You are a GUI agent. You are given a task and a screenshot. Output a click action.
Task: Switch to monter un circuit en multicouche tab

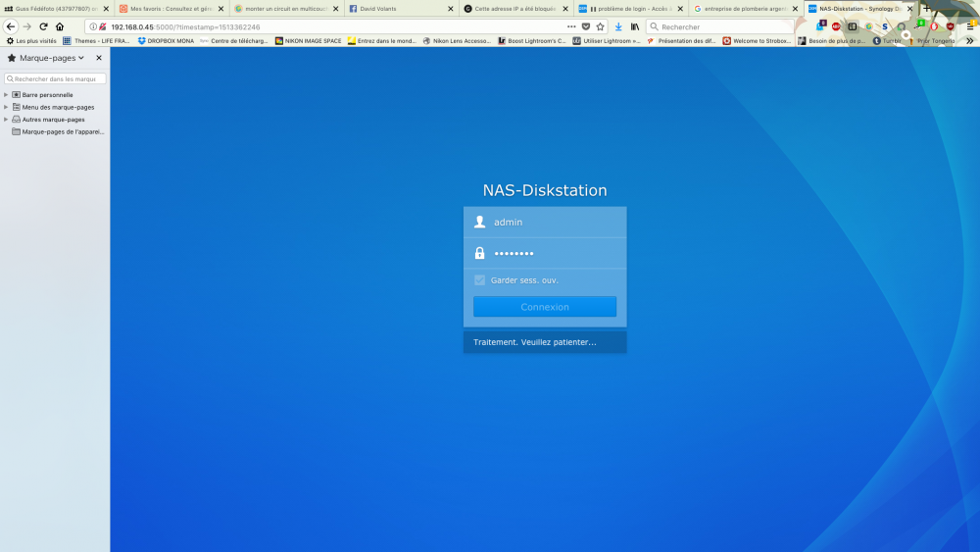pyautogui.click(x=286, y=9)
